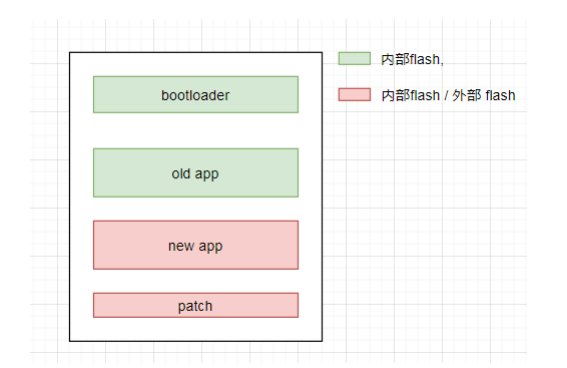This screenshot has width=567, height=368.
Task: Select the red patch block
Action: [196, 305]
